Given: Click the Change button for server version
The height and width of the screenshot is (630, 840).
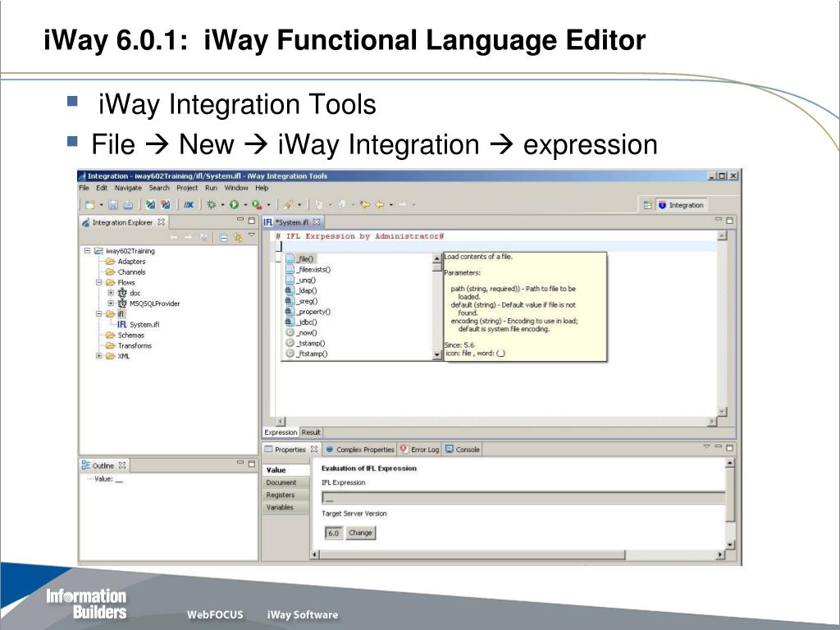Looking at the screenshot, I should [360, 532].
